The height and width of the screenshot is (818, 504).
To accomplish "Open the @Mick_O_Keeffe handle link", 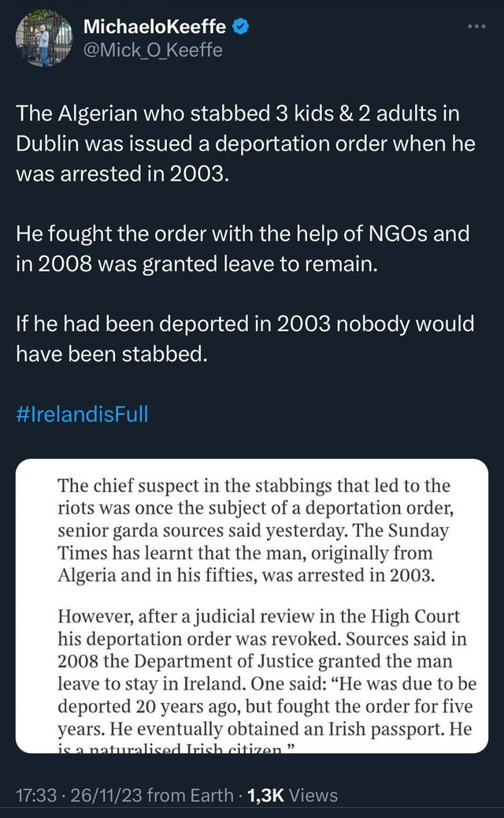I will 152,50.
